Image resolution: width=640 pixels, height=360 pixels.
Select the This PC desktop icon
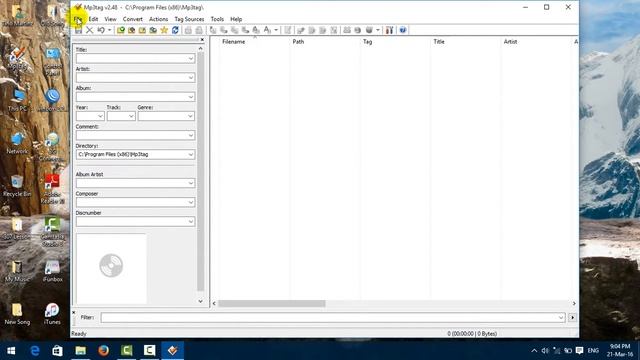[x=17, y=100]
